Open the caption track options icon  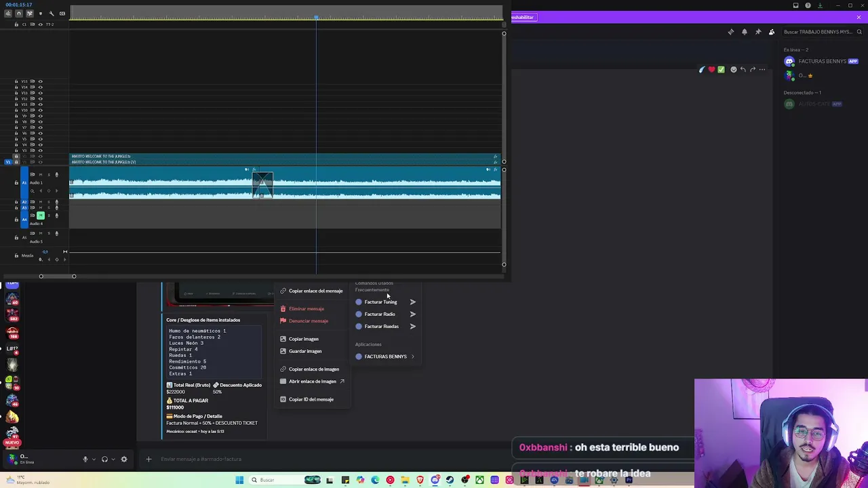click(62, 14)
